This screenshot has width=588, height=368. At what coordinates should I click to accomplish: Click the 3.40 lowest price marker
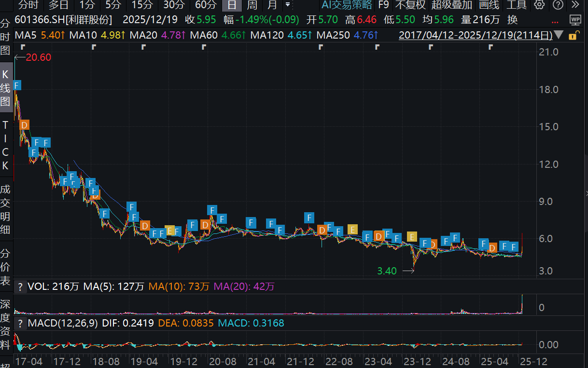tap(387, 271)
